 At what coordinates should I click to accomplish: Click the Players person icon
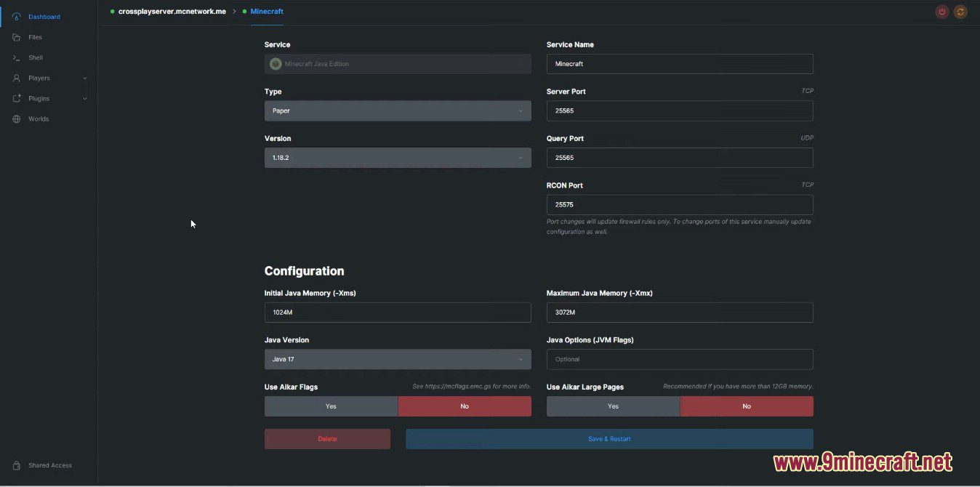pyautogui.click(x=17, y=78)
